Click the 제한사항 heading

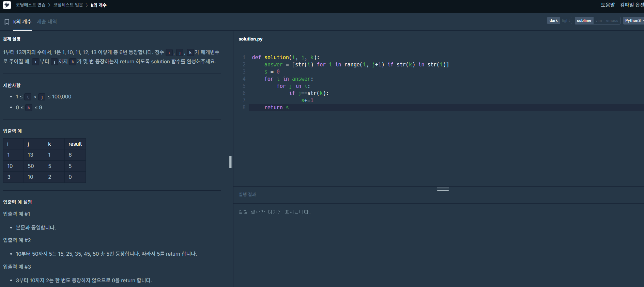click(x=12, y=85)
